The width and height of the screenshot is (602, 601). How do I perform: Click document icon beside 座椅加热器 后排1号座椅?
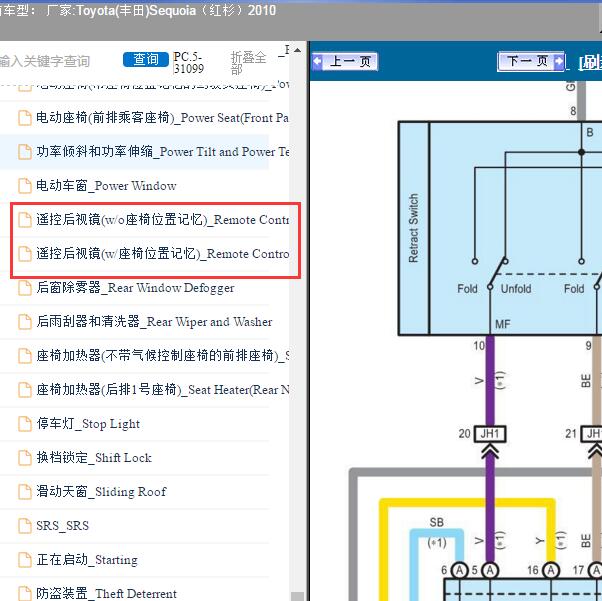pyautogui.click(x=25, y=390)
